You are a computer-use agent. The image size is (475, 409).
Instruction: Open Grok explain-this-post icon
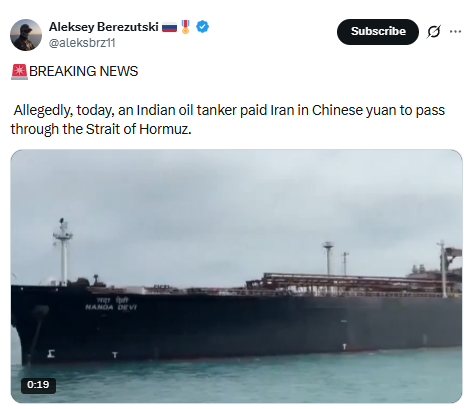433,32
